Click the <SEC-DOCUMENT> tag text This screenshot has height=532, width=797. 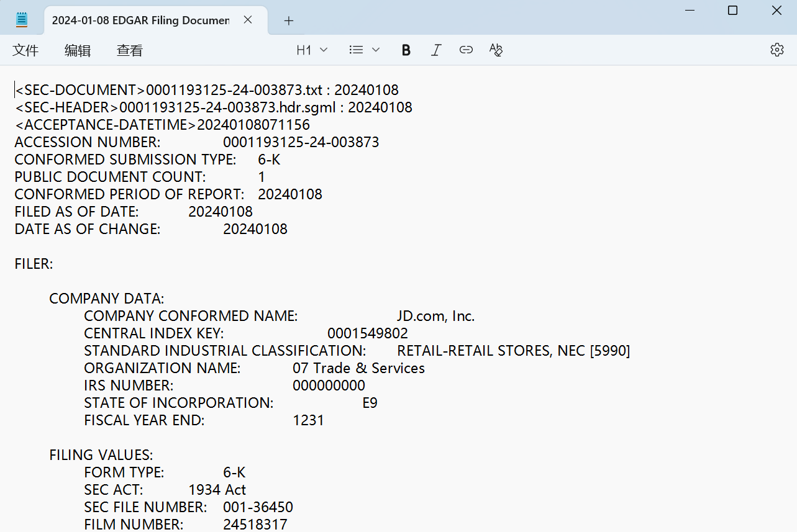pyautogui.click(x=81, y=90)
